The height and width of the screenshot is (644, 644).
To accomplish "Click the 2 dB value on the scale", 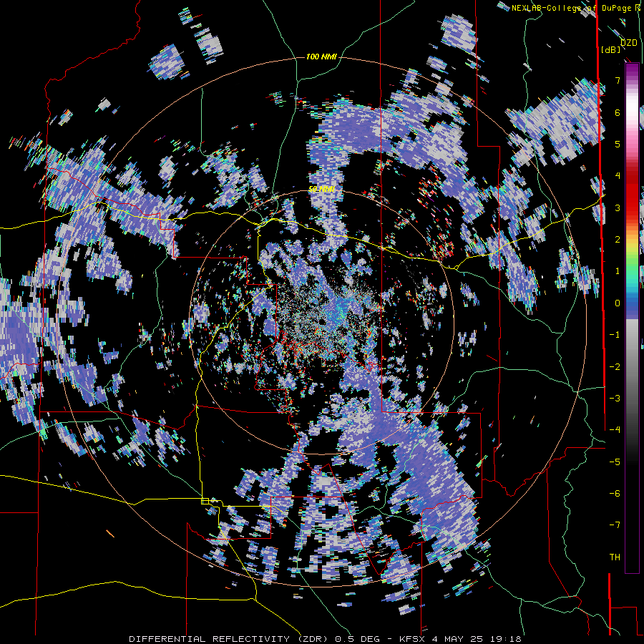I will [x=618, y=240].
